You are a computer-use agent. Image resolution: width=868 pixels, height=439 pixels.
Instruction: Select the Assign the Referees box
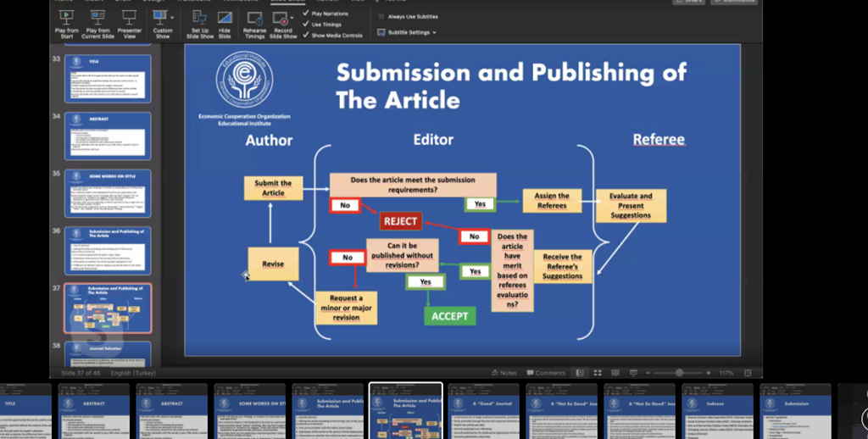tap(552, 200)
